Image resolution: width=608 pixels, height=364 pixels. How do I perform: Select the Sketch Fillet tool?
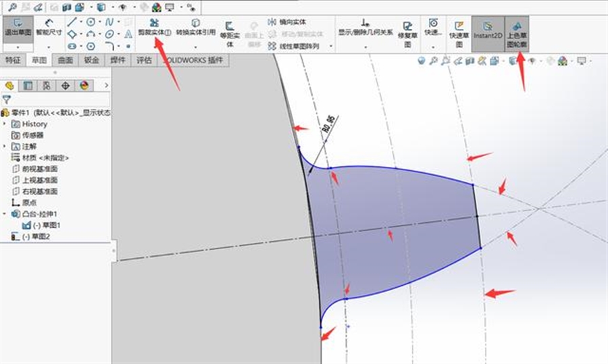pyautogui.click(x=109, y=46)
